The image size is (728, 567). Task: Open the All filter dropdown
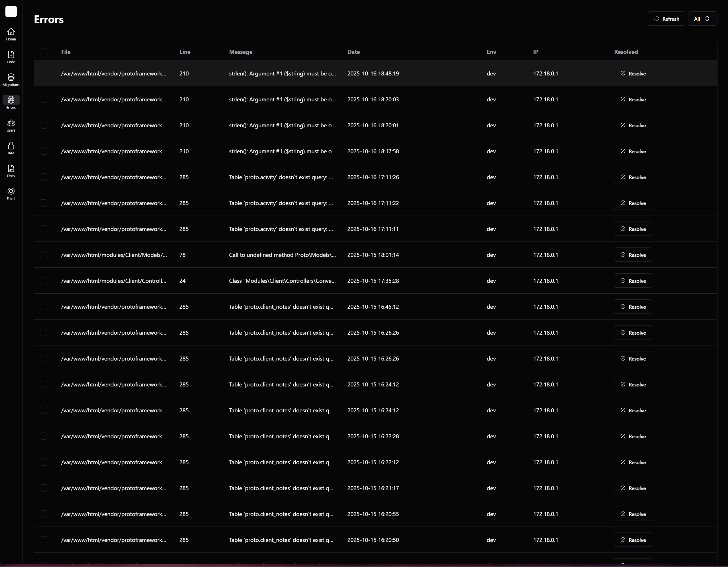coord(702,19)
